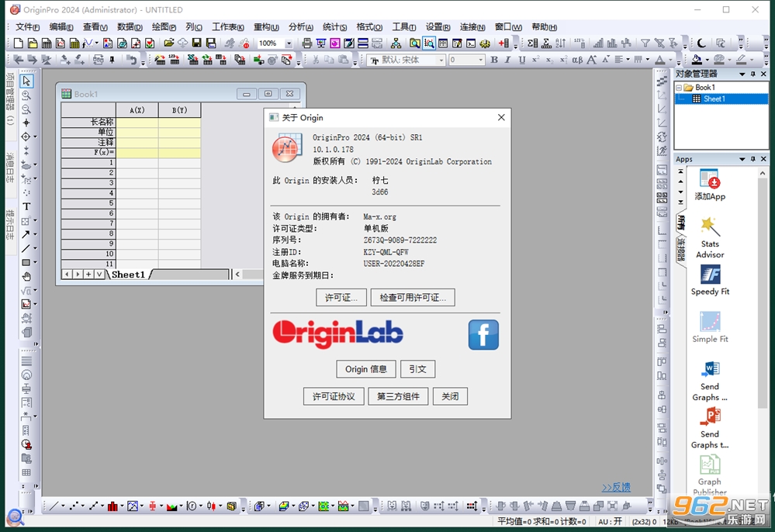
Task: Click the Facebook icon in the About dialog
Action: click(x=483, y=334)
